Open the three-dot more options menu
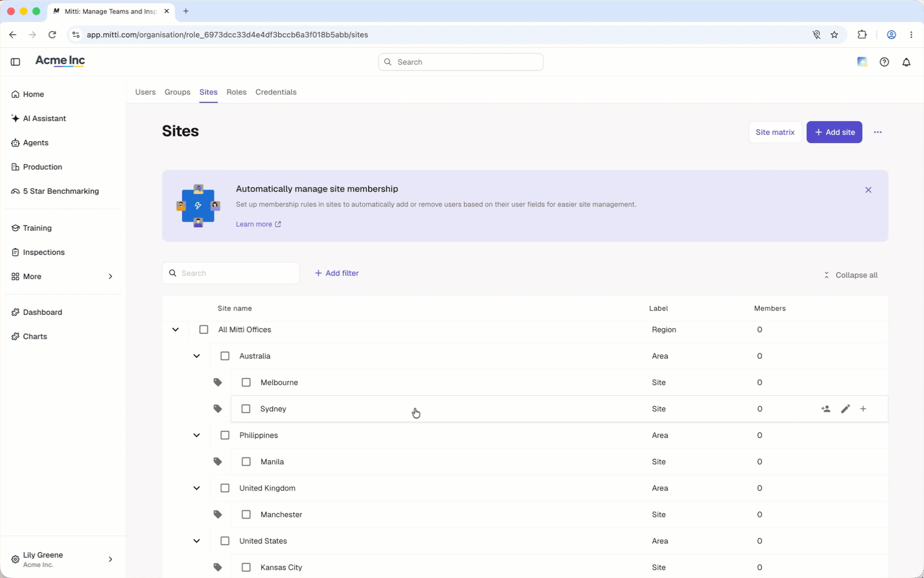The image size is (924, 578). click(x=878, y=132)
